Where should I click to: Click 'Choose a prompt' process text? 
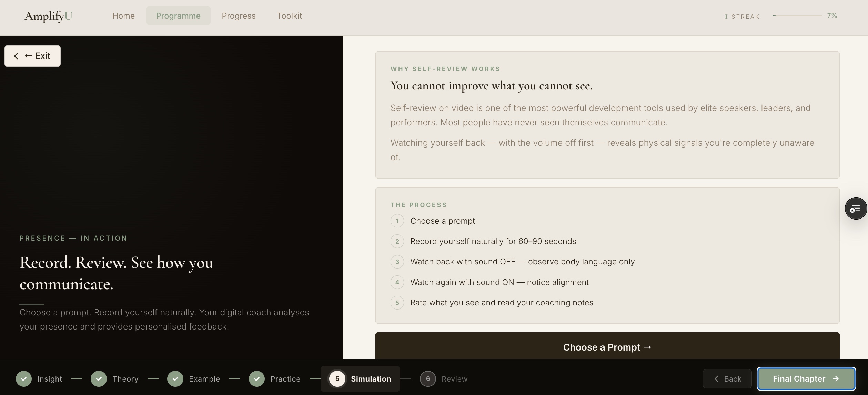(443, 221)
